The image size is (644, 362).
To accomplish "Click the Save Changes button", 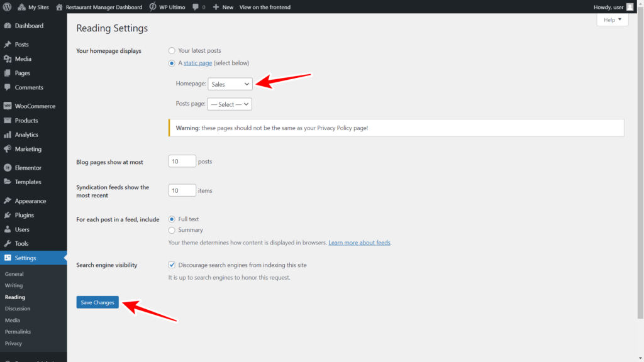I will [97, 302].
